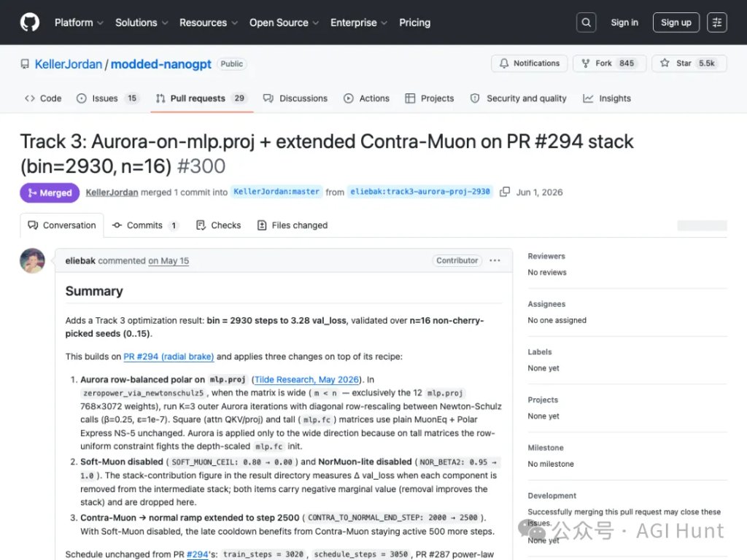747x560 pixels.
Task: Open the Actions tab
Action: point(366,98)
